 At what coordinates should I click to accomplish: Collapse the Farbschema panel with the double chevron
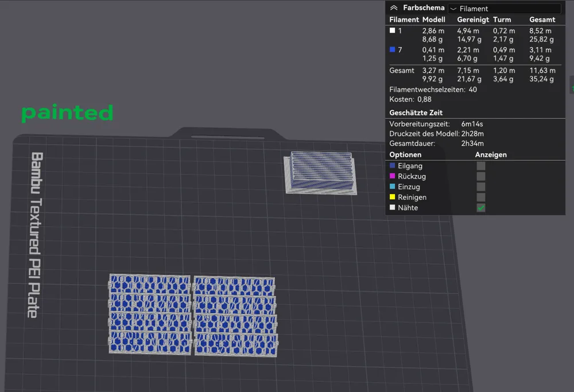click(x=394, y=7)
